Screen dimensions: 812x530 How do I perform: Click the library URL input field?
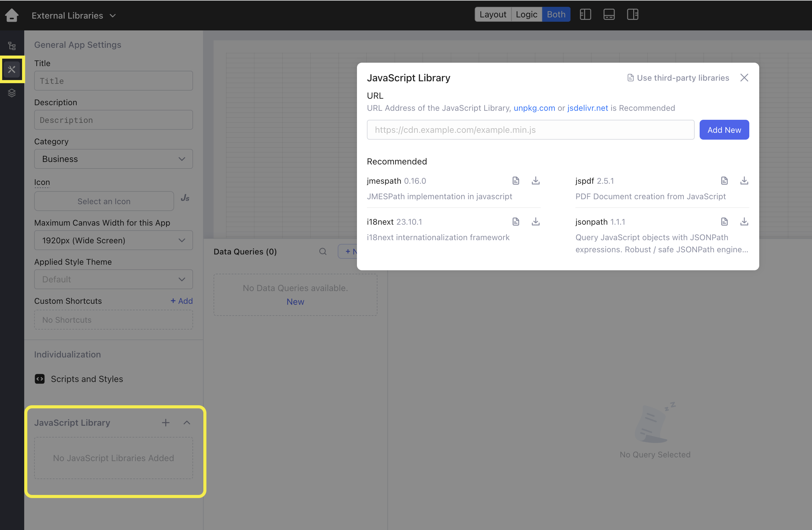pos(530,130)
